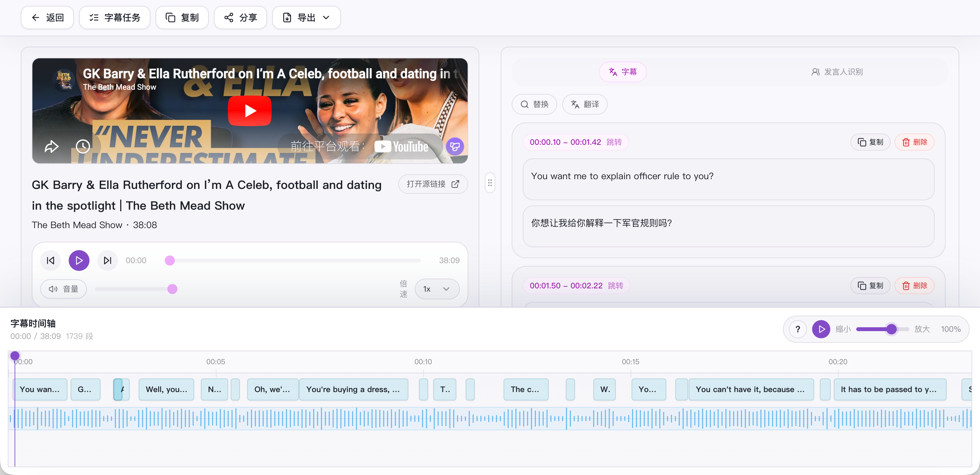Mute audio with the 音量 button
The height and width of the screenshot is (475, 980).
[64, 289]
